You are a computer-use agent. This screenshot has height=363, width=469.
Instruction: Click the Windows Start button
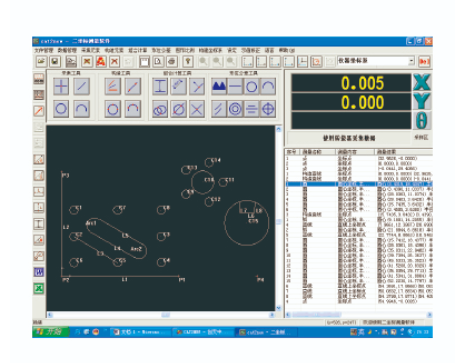51,332
